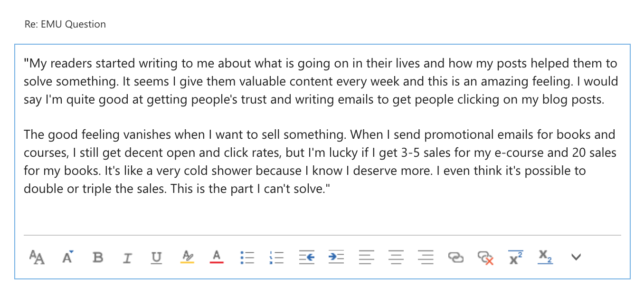Screen dimensions: 644x287
Task: Insert a hyperlink
Action: 455,258
